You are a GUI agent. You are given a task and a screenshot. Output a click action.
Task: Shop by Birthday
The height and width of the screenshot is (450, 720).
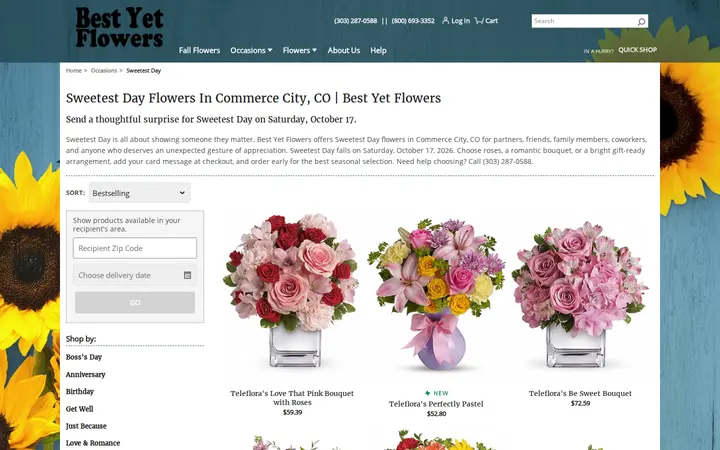80,391
